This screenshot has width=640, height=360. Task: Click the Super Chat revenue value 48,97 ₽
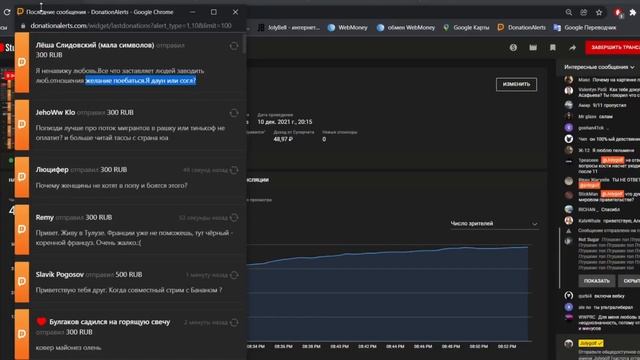click(x=283, y=139)
